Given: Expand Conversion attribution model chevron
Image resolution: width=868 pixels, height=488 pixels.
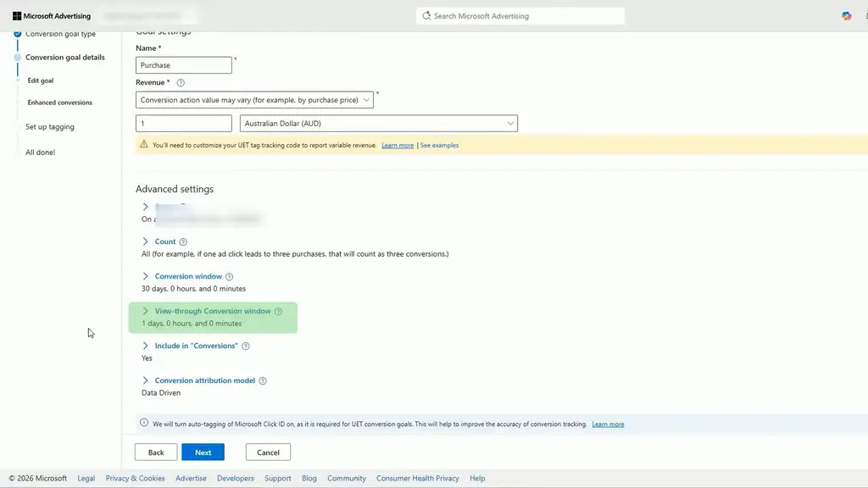Looking at the screenshot, I should (146, 380).
